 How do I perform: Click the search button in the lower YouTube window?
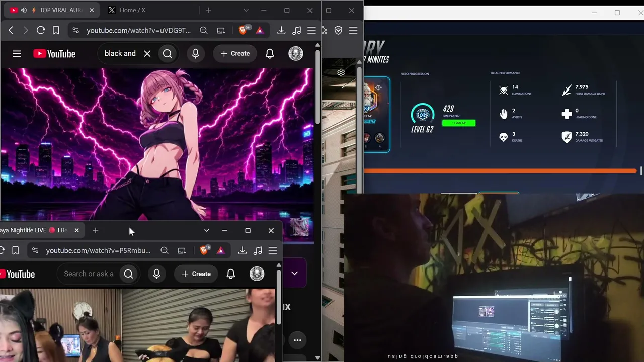[x=129, y=274]
